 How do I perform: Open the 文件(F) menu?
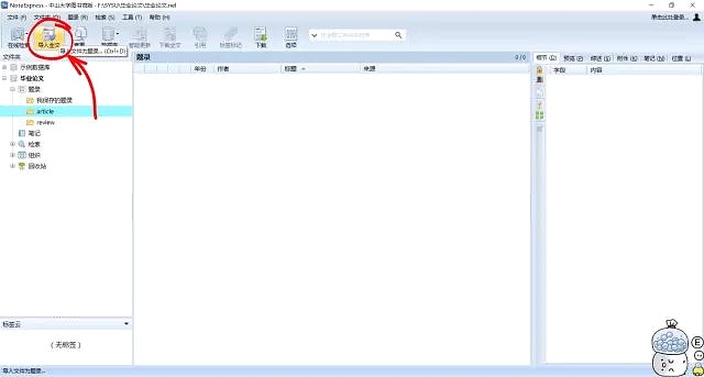[17, 17]
